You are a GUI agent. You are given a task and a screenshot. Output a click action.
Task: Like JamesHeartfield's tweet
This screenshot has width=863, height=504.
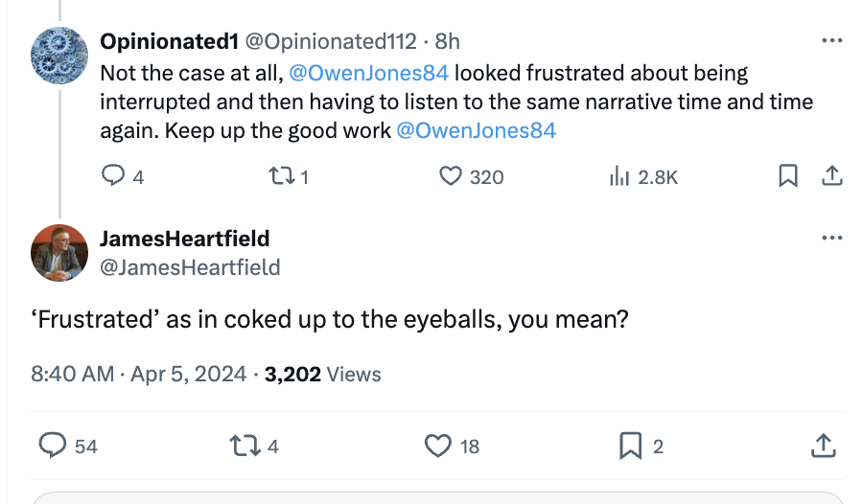(x=438, y=446)
